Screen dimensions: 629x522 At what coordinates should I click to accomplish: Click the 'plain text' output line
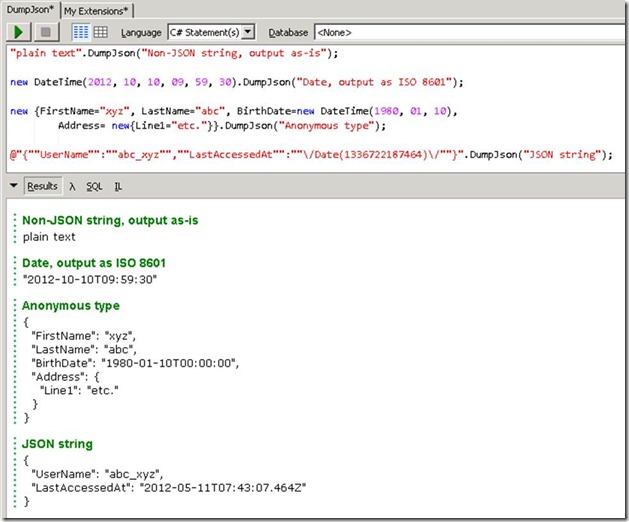pyautogui.click(x=49, y=237)
